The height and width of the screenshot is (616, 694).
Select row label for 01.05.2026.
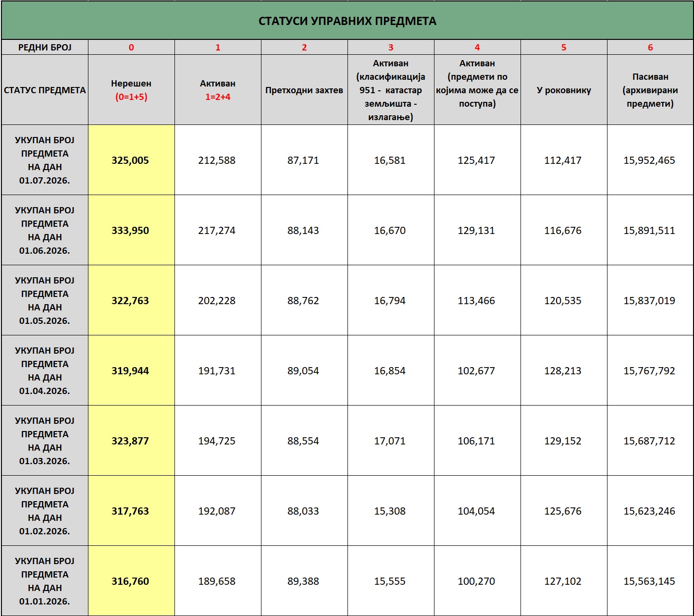pyautogui.click(x=45, y=300)
